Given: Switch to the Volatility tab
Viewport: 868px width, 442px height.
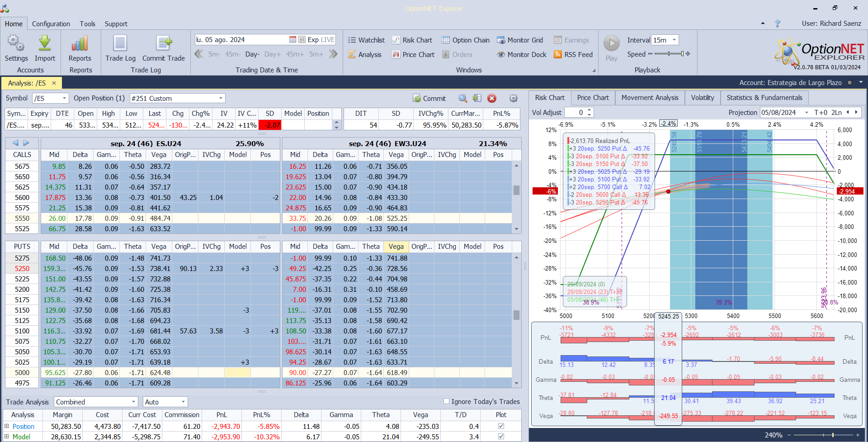Looking at the screenshot, I should 703,98.
